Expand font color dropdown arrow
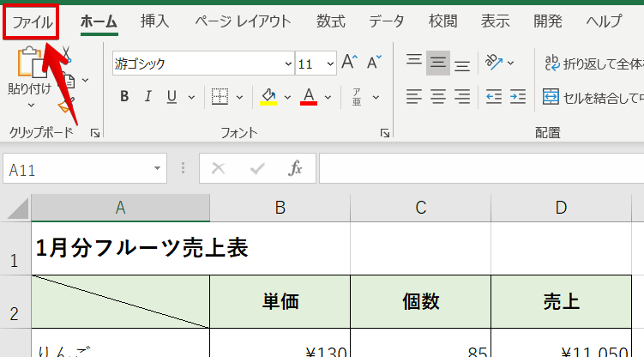 tap(328, 97)
